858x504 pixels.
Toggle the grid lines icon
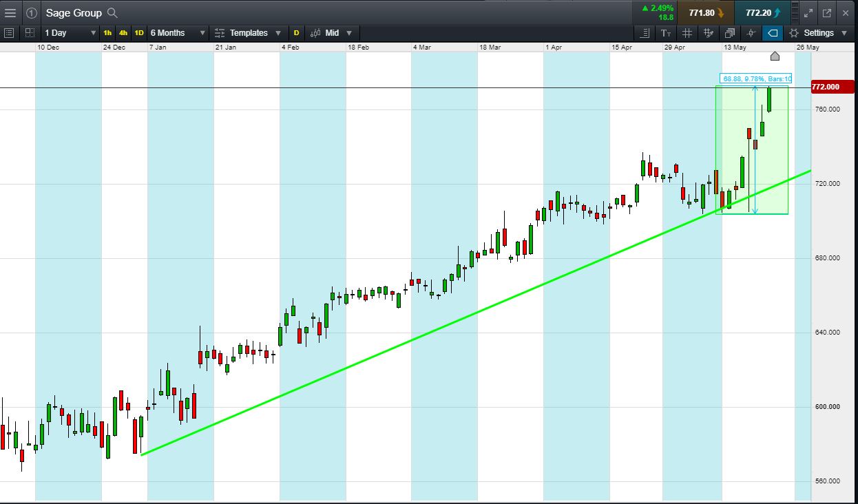pyautogui.click(x=687, y=33)
